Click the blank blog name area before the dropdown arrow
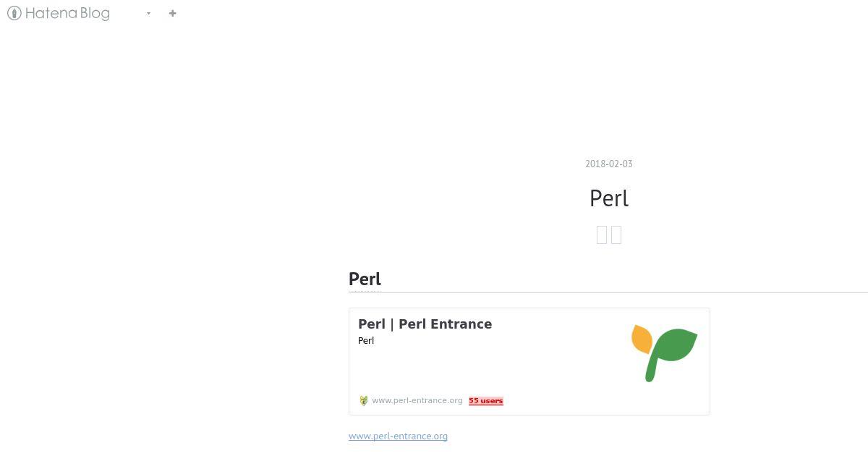Image resolution: width=868 pixels, height=456 pixels. pyautogui.click(x=127, y=13)
